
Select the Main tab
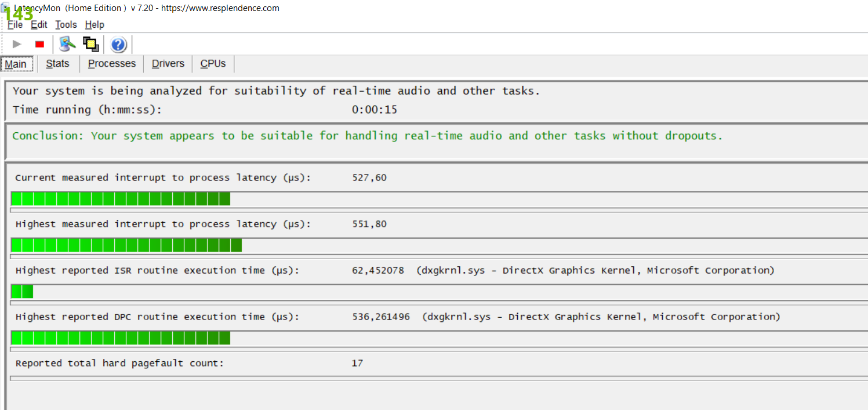pyautogui.click(x=16, y=64)
